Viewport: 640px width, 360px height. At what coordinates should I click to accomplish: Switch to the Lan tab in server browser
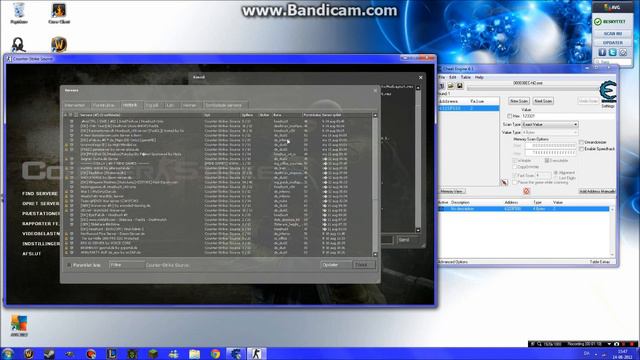pyautogui.click(x=171, y=105)
